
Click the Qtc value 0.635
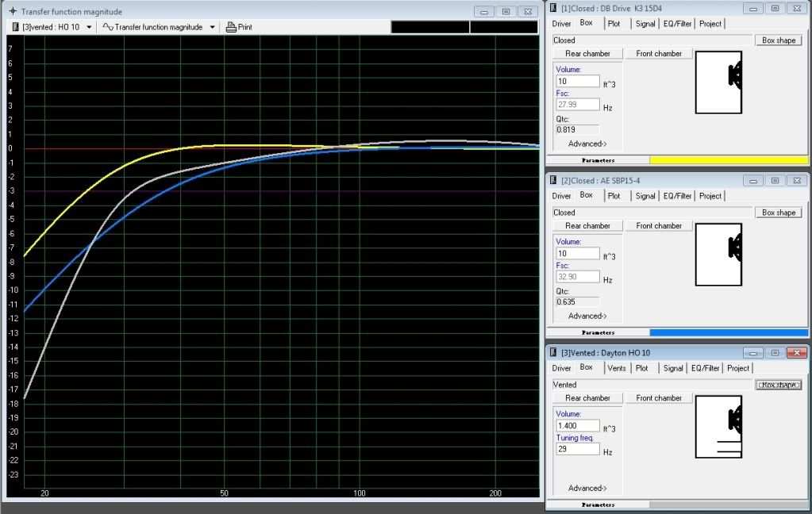pyautogui.click(x=577, y=302)
